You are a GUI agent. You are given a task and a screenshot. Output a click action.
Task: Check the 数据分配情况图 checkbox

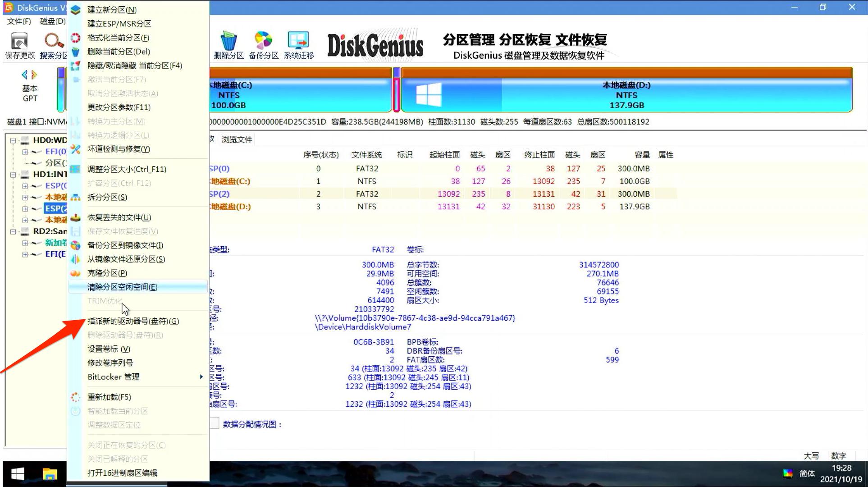215,423
